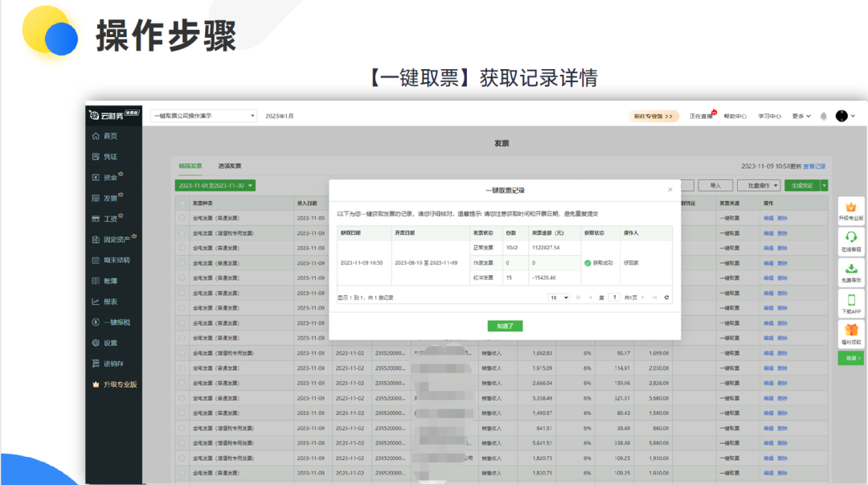Click the green 生成凭证 button
Image resolution: width=868 pixels, height=485 pixels.
802,186
